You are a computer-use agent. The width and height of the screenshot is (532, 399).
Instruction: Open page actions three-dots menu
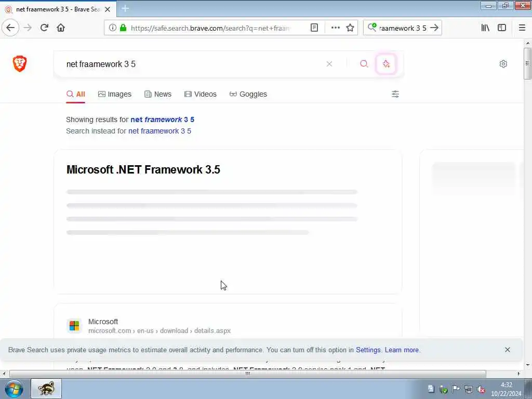(x=336, y=28)
